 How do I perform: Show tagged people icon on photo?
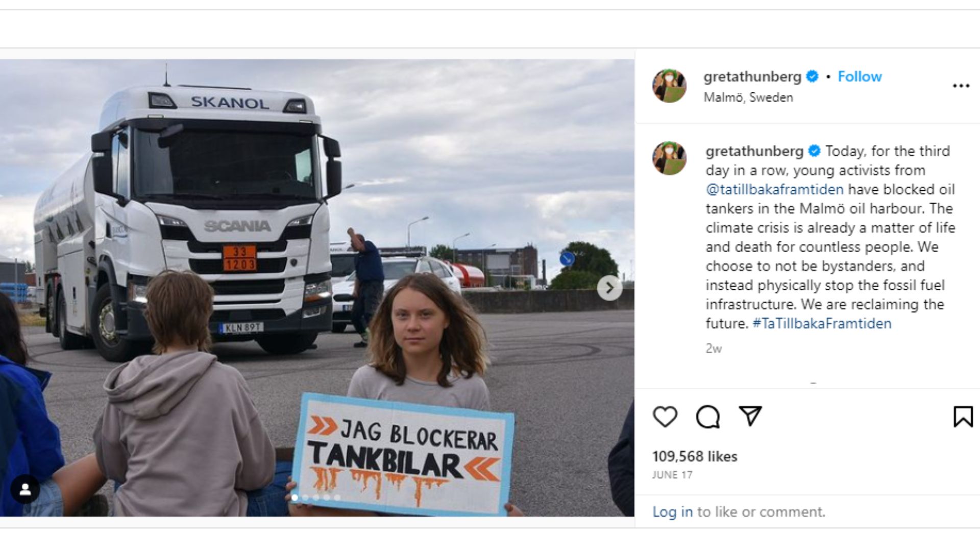pyautogui.click(x=25, y=490)
